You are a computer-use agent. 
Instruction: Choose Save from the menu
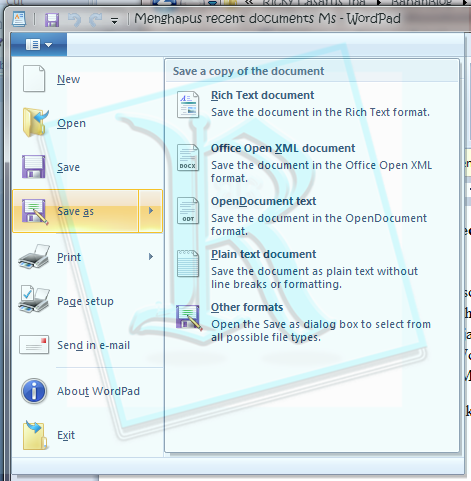(x=68, y=167)
